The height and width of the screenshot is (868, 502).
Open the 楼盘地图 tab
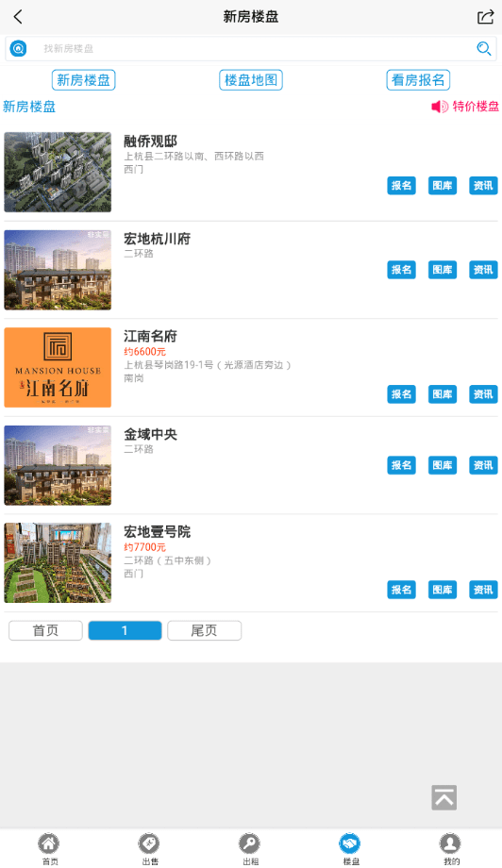251,80
